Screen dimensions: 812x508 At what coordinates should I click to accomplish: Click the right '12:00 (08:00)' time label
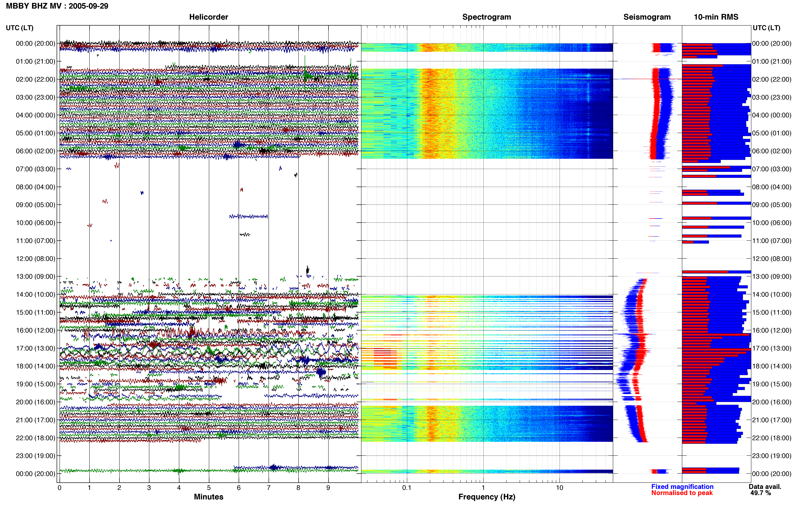point(772,259)
